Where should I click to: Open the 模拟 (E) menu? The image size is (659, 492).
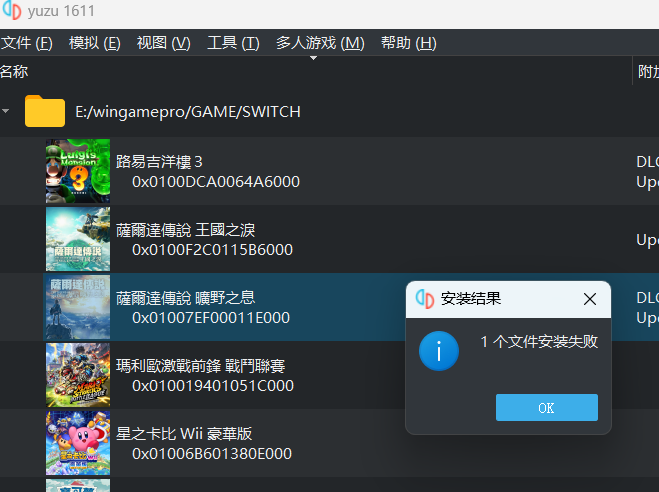pyautogui.click(x=95, y=43)
